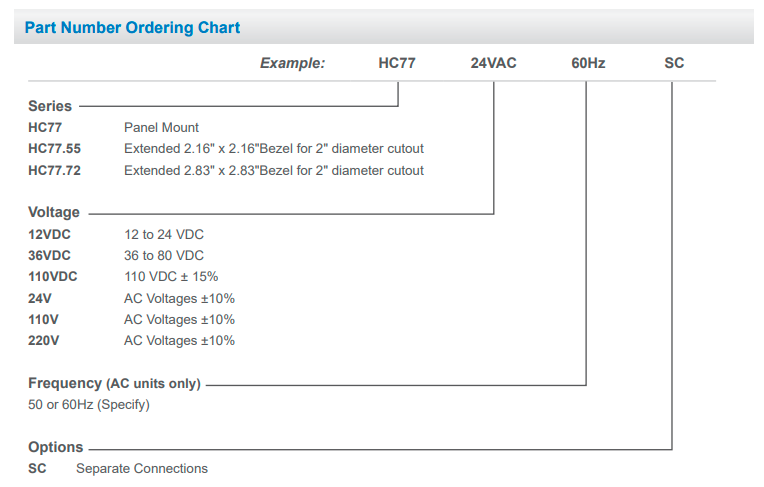Click the Separate Connections description

click(x=142, y=468)
